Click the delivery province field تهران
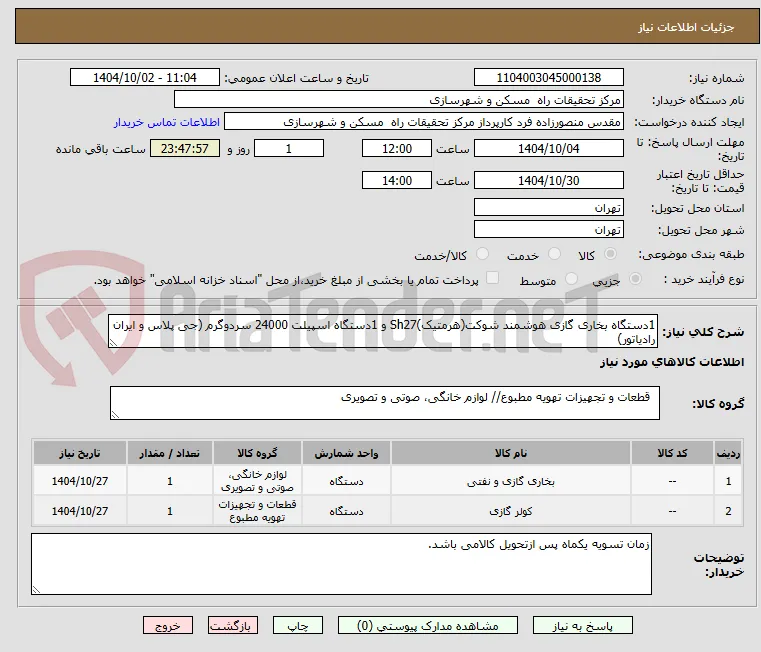 pos(548,208)
